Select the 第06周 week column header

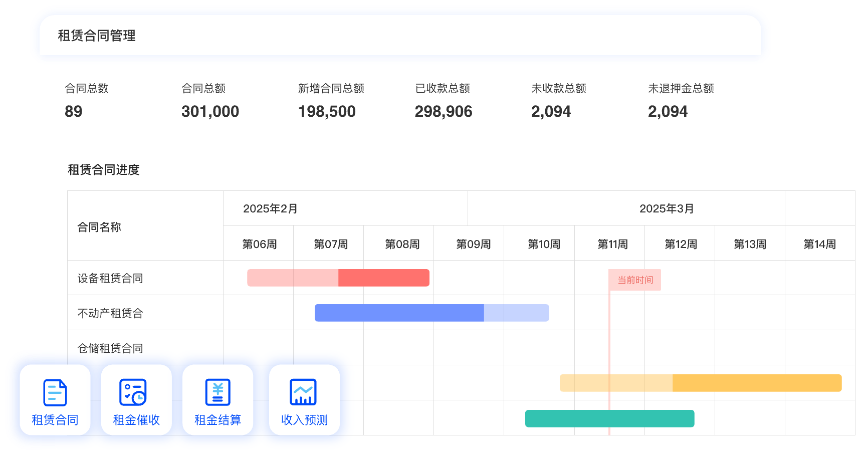click(x=259, y=245)
